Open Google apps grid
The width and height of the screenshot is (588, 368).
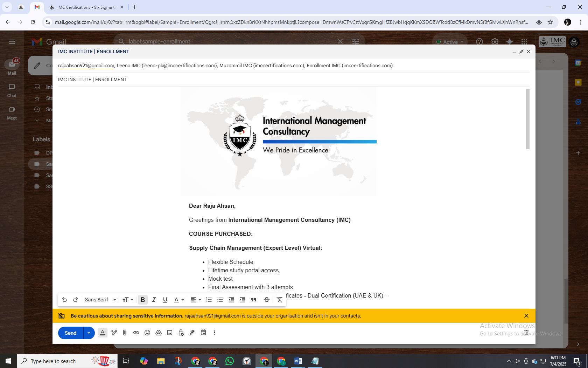pos(524,42)
